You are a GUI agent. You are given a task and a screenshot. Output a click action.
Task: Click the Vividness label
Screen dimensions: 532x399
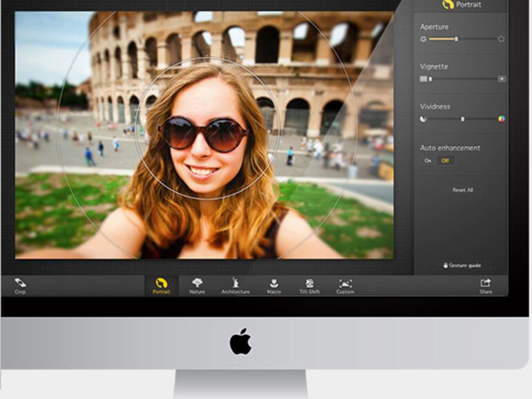(435, 106)
